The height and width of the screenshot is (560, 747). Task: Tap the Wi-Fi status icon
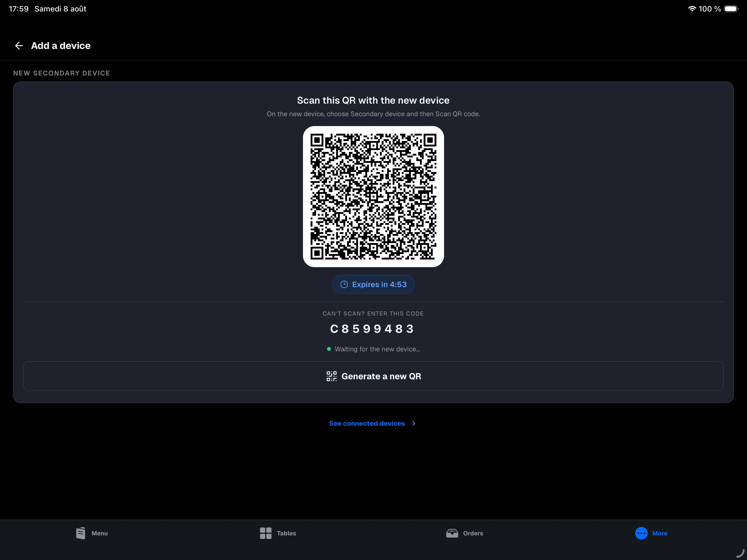tap(692, 9)
